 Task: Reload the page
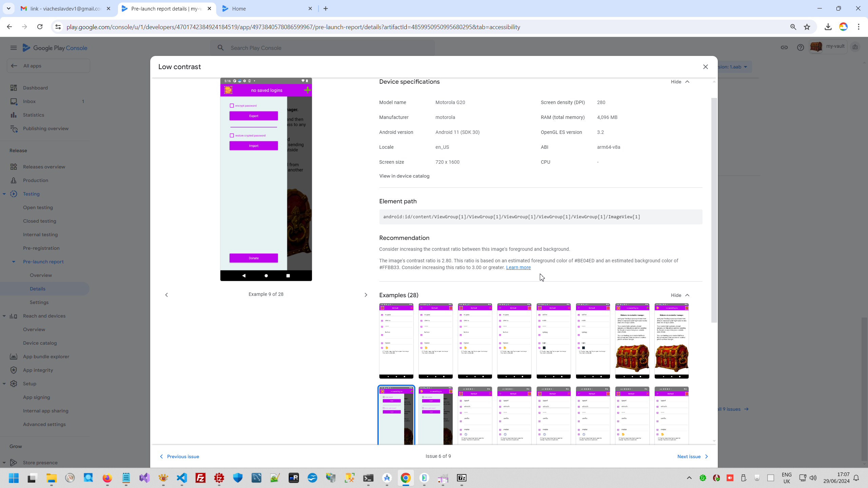[40, 27]
